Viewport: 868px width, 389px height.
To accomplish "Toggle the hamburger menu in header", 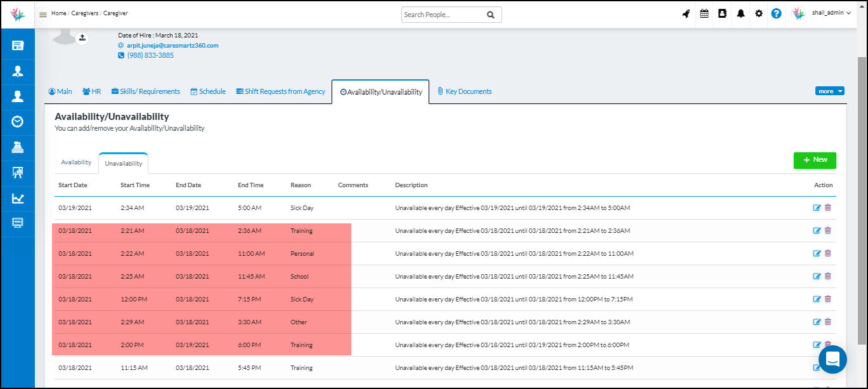I will [x=43, y=15].
